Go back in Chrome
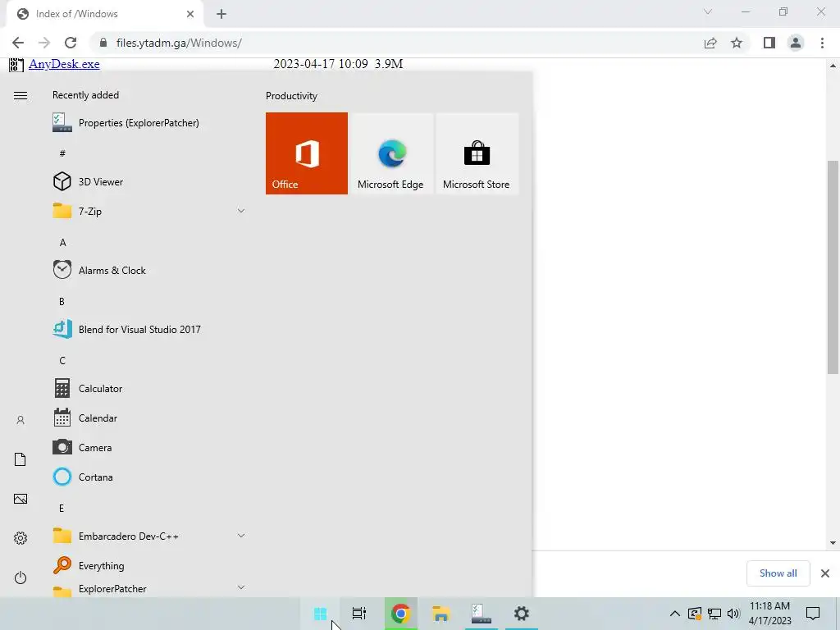This screenshot has height=630, width=840. point(18,43)
